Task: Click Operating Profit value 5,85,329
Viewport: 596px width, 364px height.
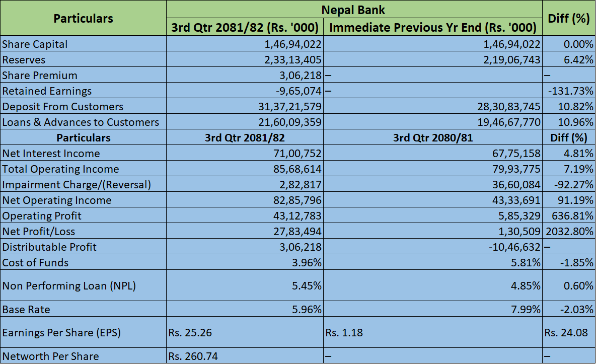Action: [x=519, y=215]
